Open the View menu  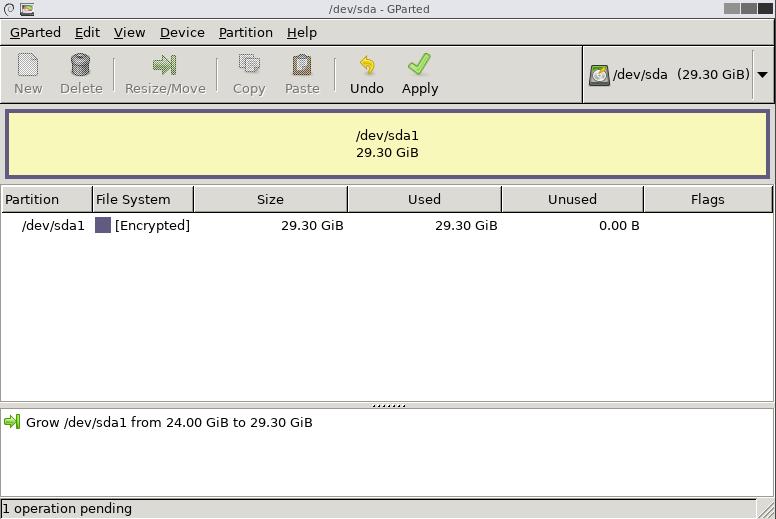click(129, 33)
